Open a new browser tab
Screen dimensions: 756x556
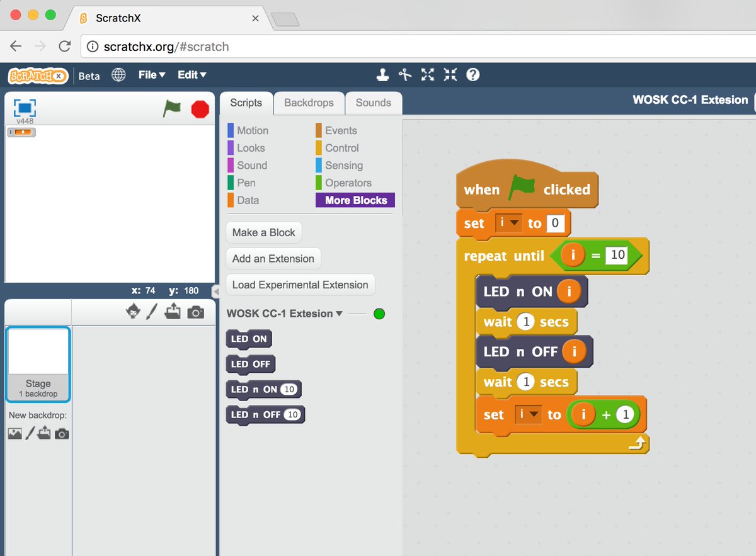pyautogui.click(x=285, y=20)
